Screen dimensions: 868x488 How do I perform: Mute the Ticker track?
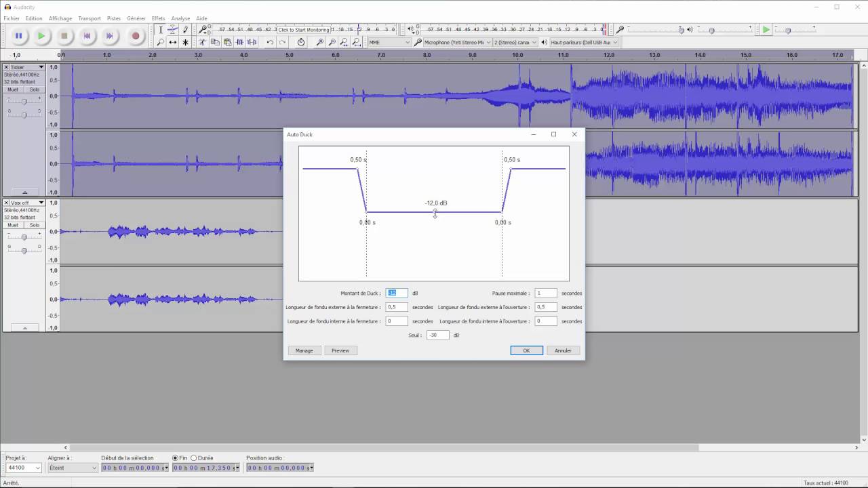[13, 89]
